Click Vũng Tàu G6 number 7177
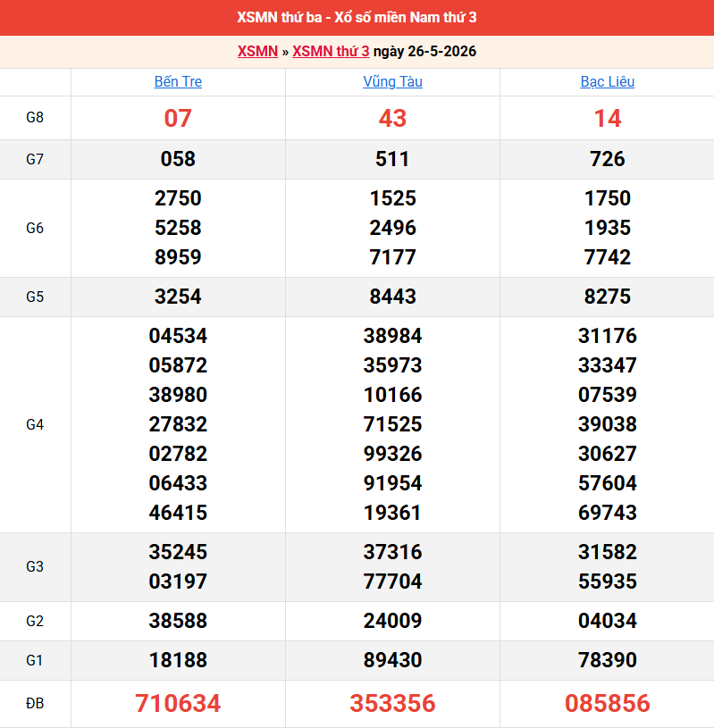714x728 pixels. tap(392, 257)
